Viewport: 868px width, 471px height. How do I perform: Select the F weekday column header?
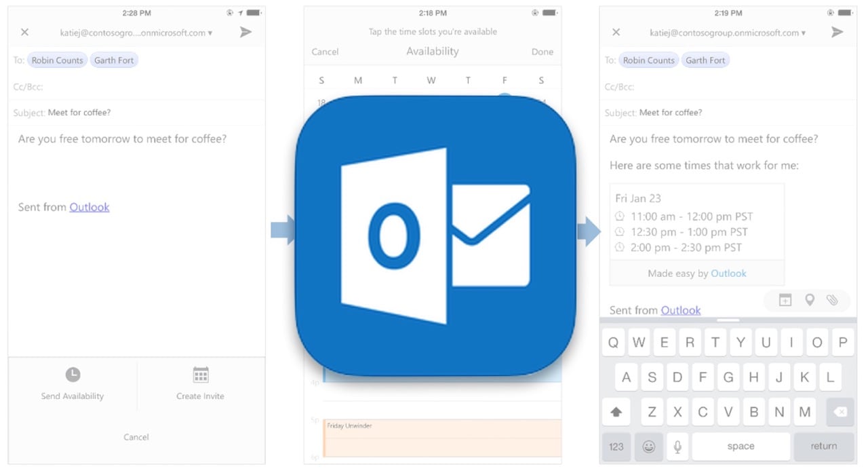point(505,80)
